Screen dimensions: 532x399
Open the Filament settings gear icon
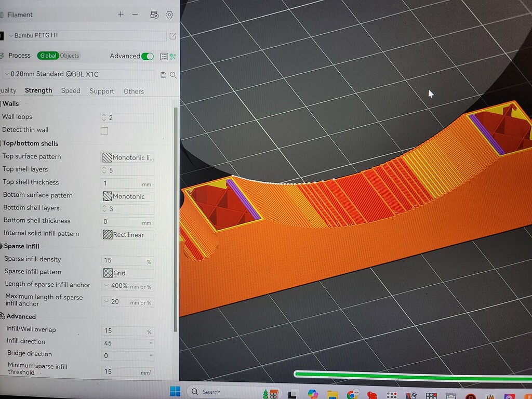[169, 15]
